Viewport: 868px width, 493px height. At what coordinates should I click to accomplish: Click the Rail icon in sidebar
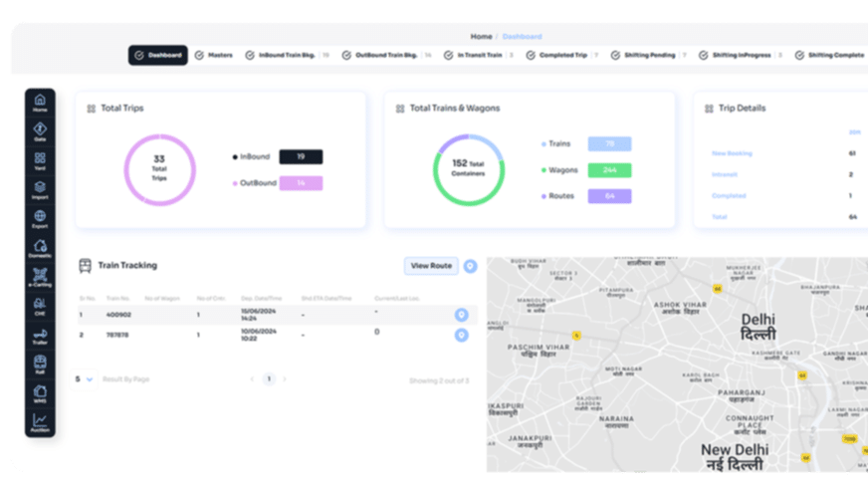point(40,365)
